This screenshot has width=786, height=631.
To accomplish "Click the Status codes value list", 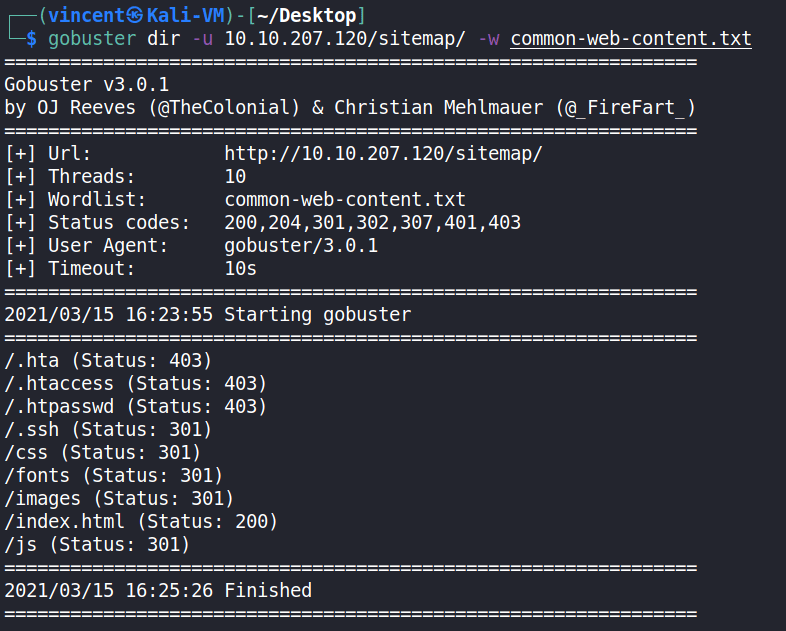I will click(x=372, y=222).
